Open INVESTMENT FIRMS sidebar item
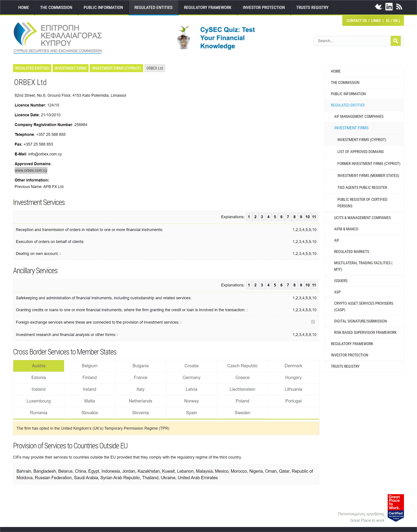417x532 pixels. [364, 128]
